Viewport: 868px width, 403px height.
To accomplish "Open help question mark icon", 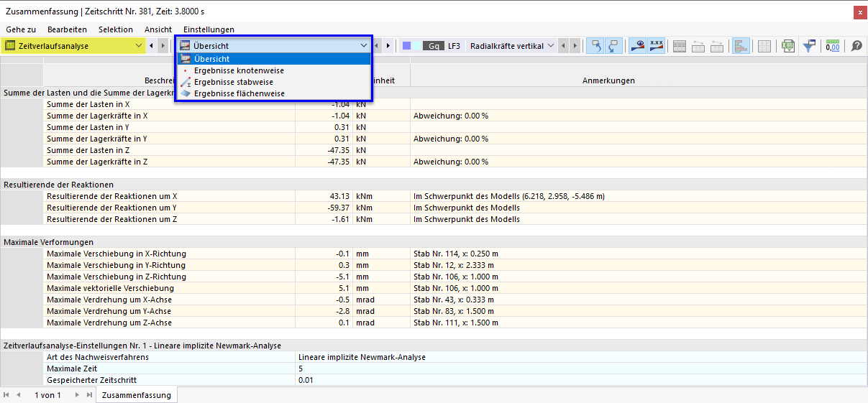I will (856, 46).
